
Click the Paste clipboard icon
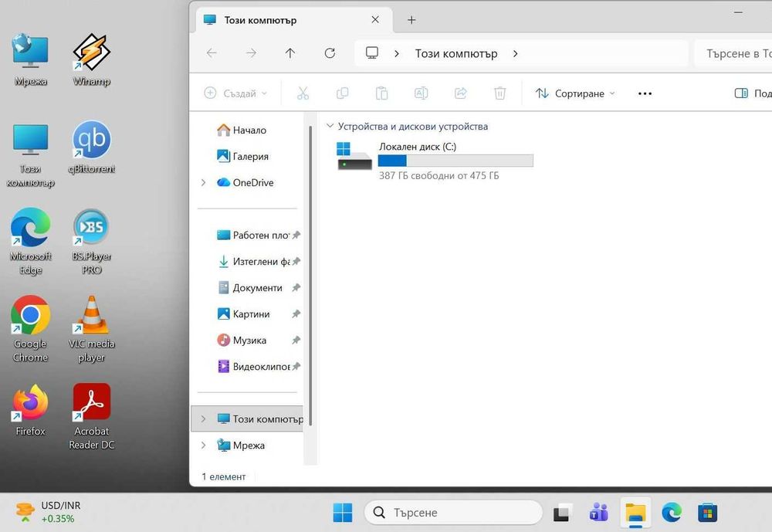point(381,93)
